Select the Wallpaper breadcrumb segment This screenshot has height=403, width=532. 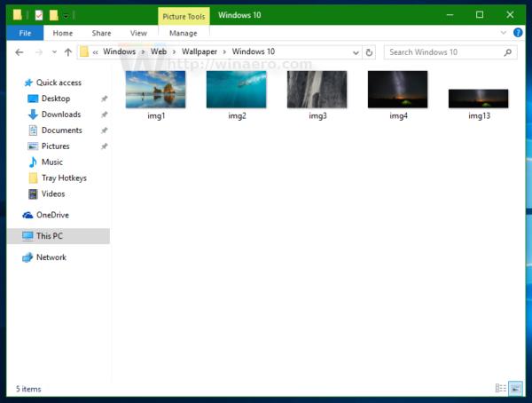coord(199,51)
